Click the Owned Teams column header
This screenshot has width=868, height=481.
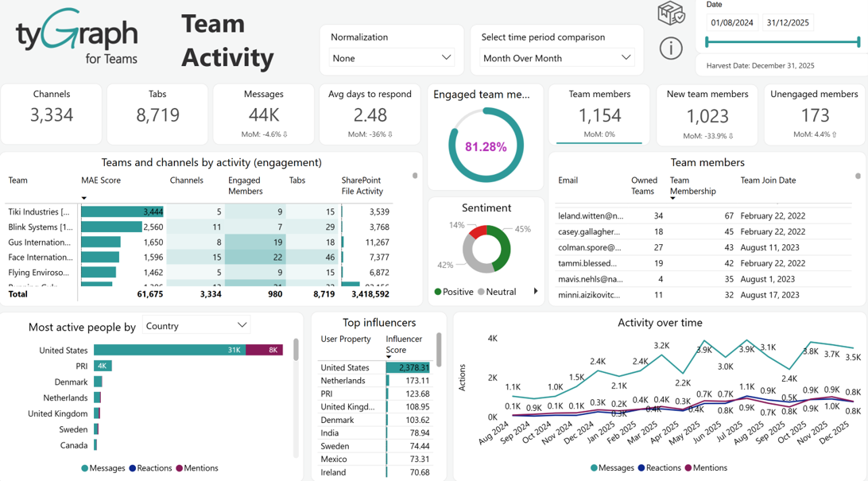pyautogui.click(x=644, y=185)
